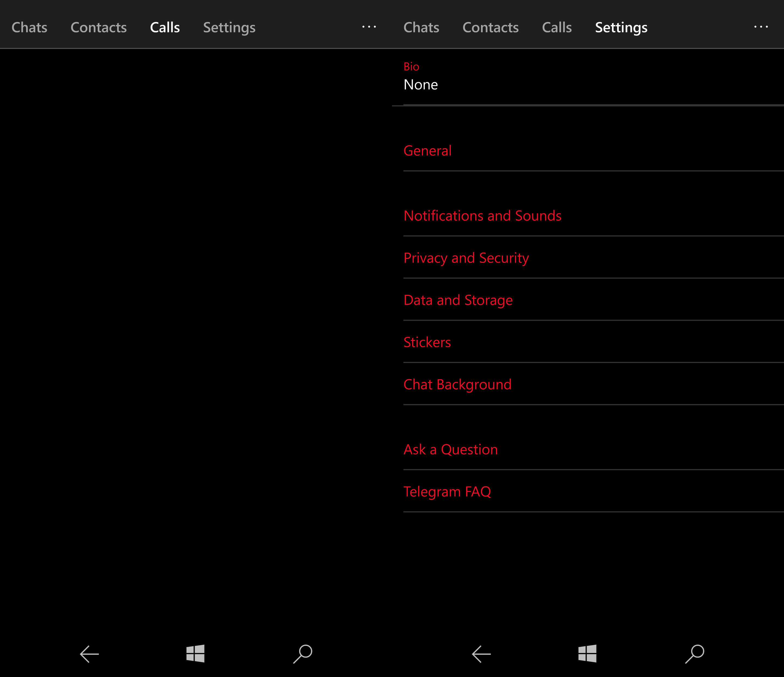Open Privacy and Security settings

(x=594, y=258)
